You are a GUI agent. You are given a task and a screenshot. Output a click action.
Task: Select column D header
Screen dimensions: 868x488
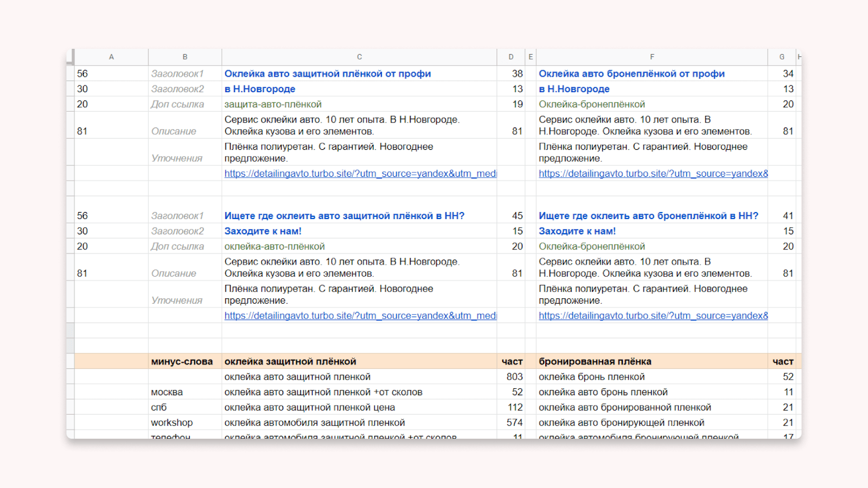click(511, 57)
